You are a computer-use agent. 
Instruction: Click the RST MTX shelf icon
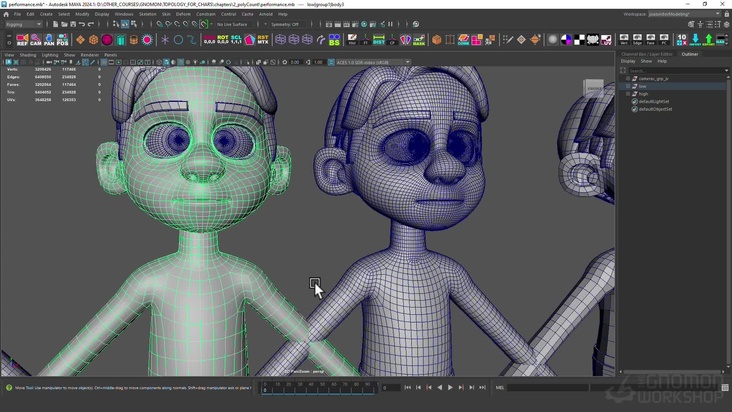click(263, 40)
